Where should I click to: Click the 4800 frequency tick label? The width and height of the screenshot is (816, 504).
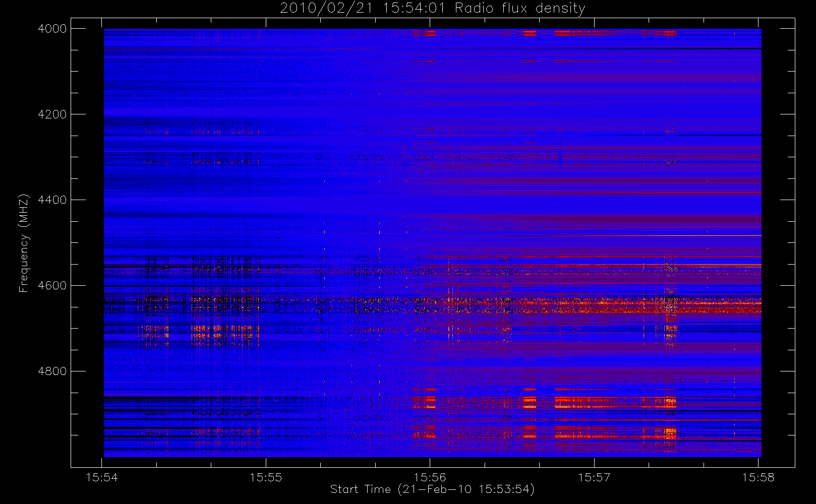(52, 371)
